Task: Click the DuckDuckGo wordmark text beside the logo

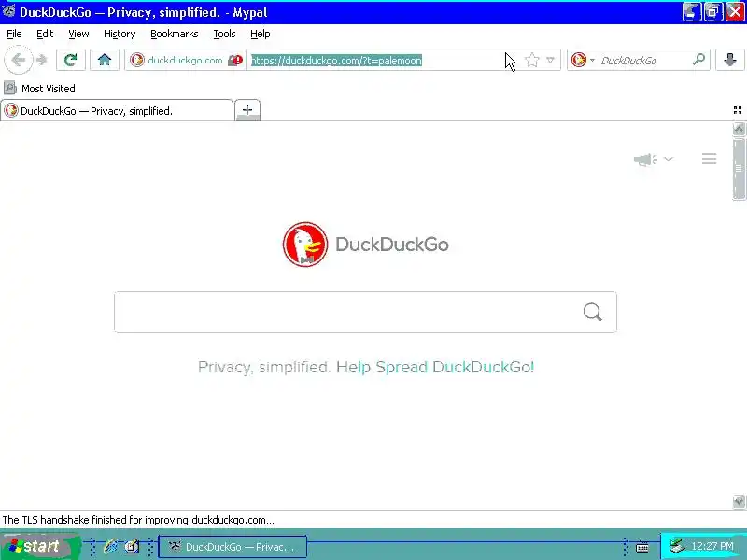Action: (392, 245)
